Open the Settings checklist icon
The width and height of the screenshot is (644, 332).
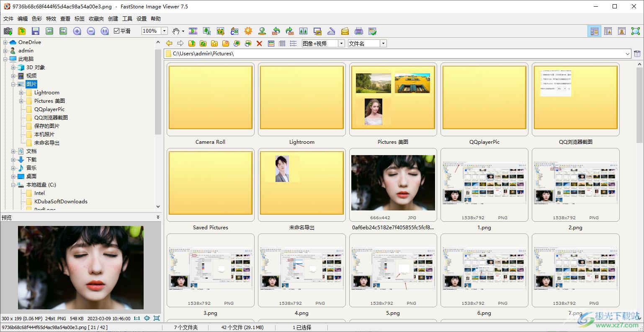click(373, 31)
